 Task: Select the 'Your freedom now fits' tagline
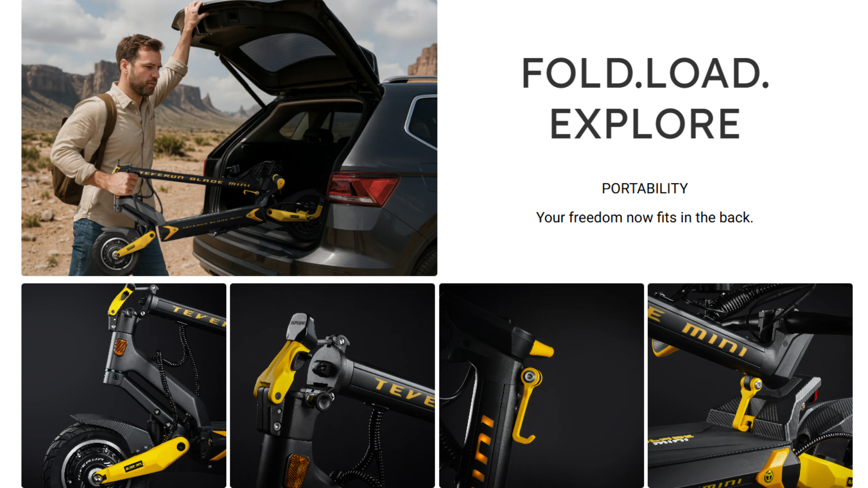click(x=645, y=217)
